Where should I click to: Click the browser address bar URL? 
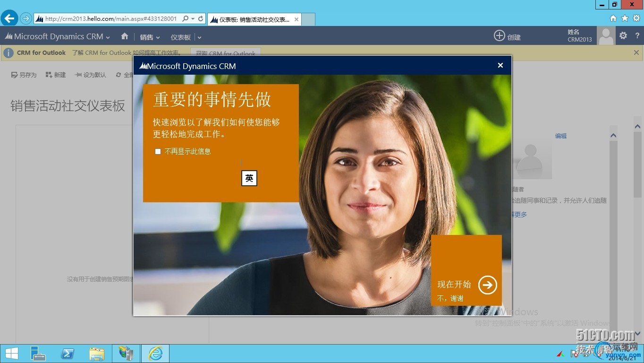(111, 19)
